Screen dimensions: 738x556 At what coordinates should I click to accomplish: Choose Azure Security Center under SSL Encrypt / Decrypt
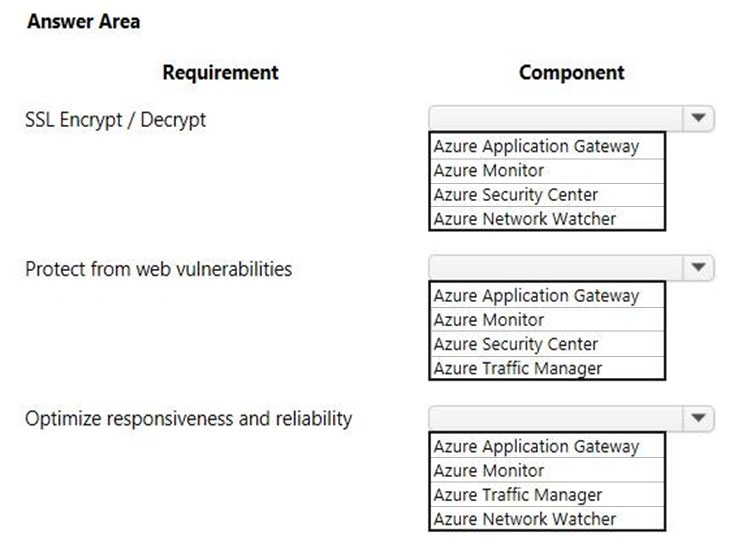pos(547,195)
